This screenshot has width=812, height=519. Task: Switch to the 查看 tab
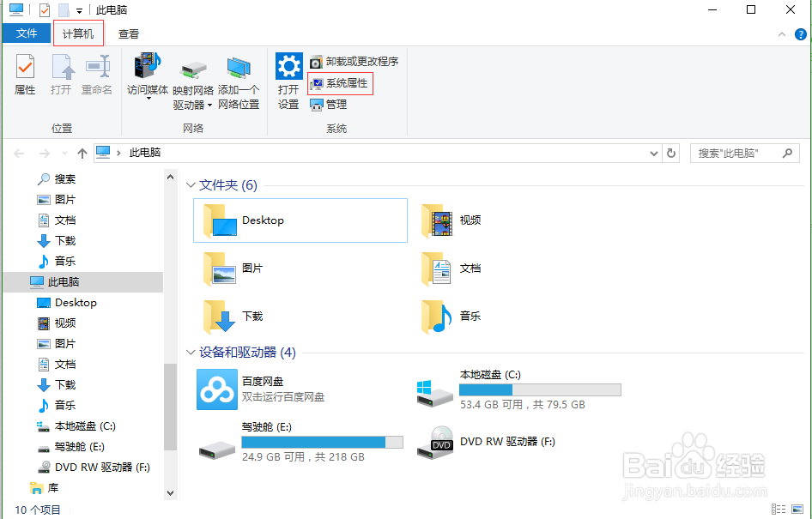[x=128, y=33]
